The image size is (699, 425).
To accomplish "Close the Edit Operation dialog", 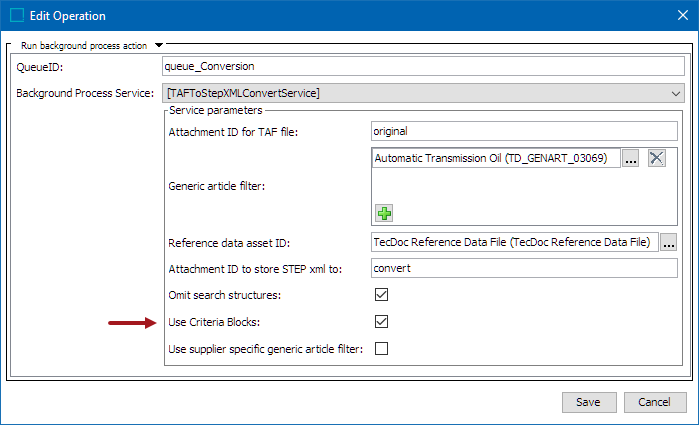I will coord(683,15).
